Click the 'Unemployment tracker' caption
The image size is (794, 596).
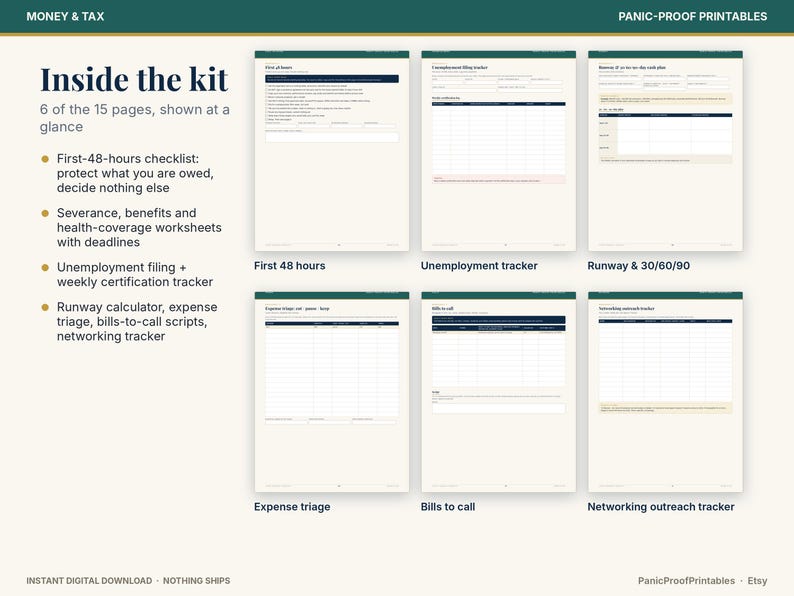[479, 266]
